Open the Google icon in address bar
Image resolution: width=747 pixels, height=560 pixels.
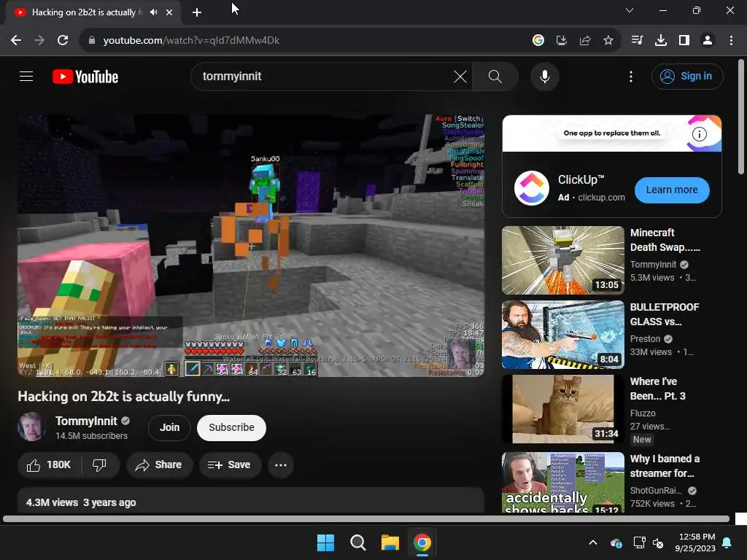click(x=538, y=41)
